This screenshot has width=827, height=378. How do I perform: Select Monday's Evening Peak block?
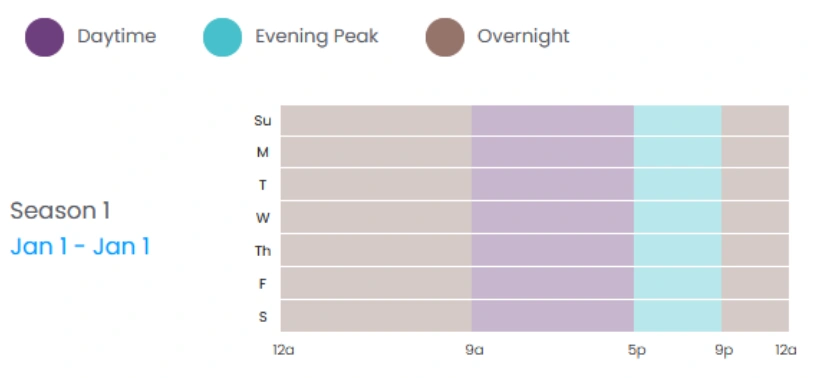[678, 152]
